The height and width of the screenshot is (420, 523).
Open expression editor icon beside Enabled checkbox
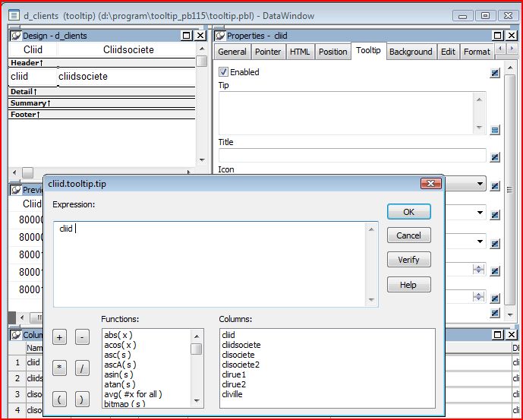tap(495, 73)
